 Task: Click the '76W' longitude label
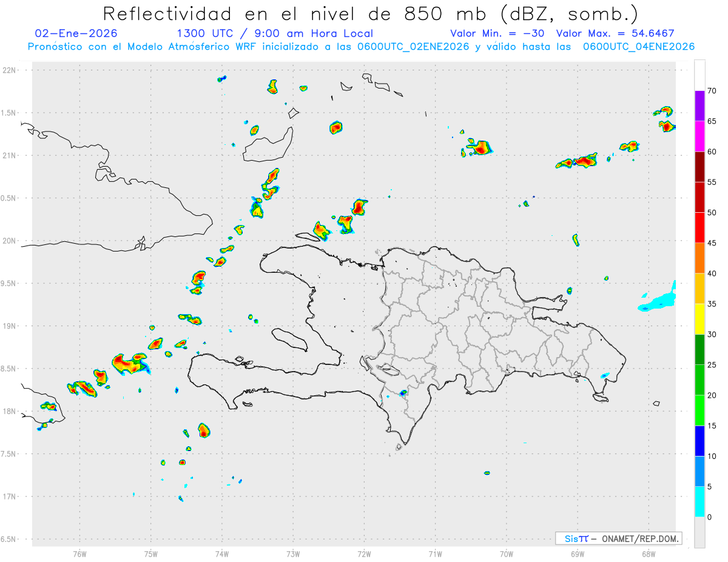pos(79,554)
